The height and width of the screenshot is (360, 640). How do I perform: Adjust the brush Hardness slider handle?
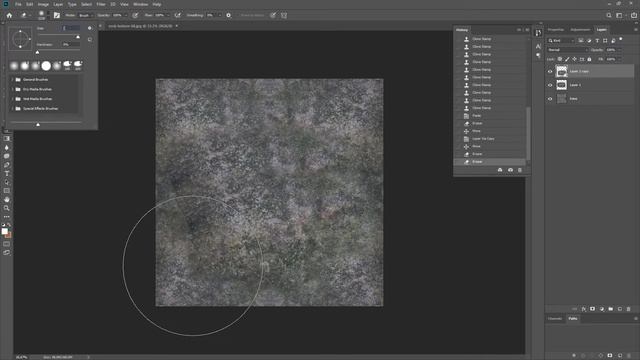coord(38,52)
